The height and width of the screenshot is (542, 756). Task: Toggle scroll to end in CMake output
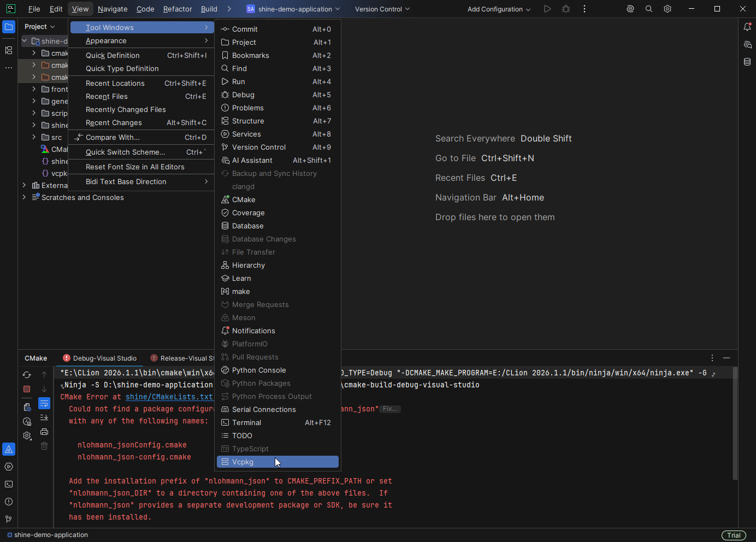44,417
